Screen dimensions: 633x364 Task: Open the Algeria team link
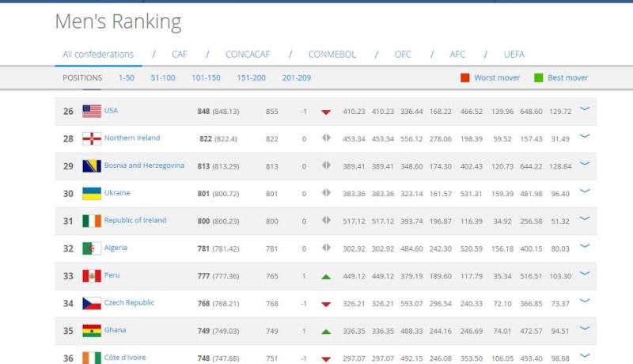pos(116,248)
